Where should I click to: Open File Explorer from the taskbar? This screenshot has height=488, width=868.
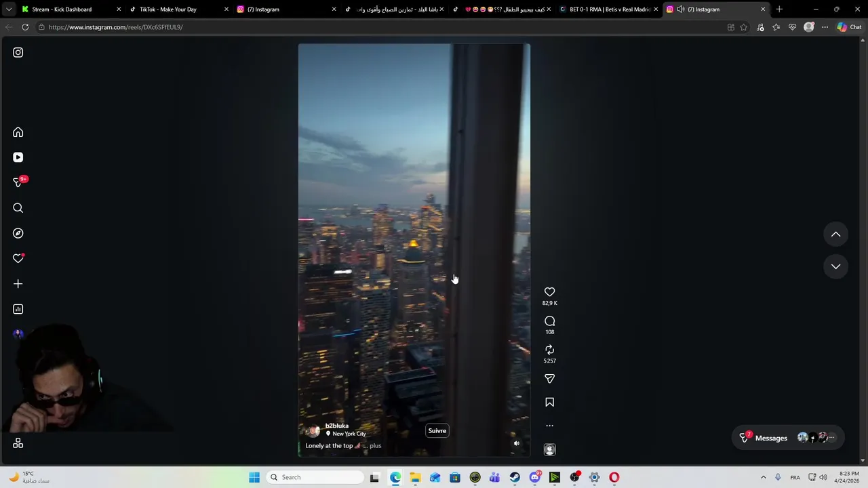(x=415, y=477)
